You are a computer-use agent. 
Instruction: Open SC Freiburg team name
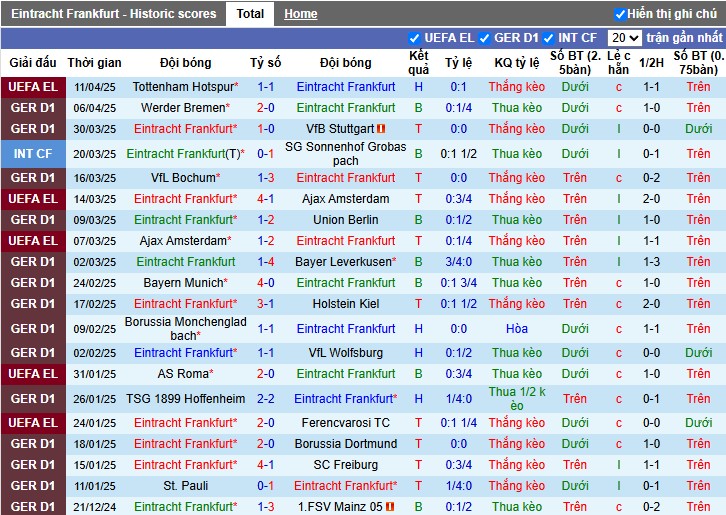coord(345,465)
